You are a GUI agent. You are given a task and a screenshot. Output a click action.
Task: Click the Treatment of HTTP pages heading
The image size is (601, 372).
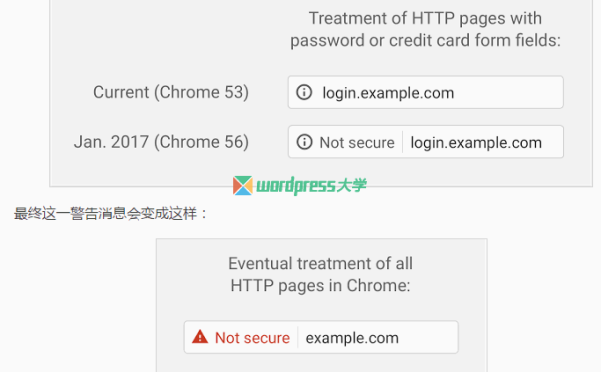(x=425, y=18)
